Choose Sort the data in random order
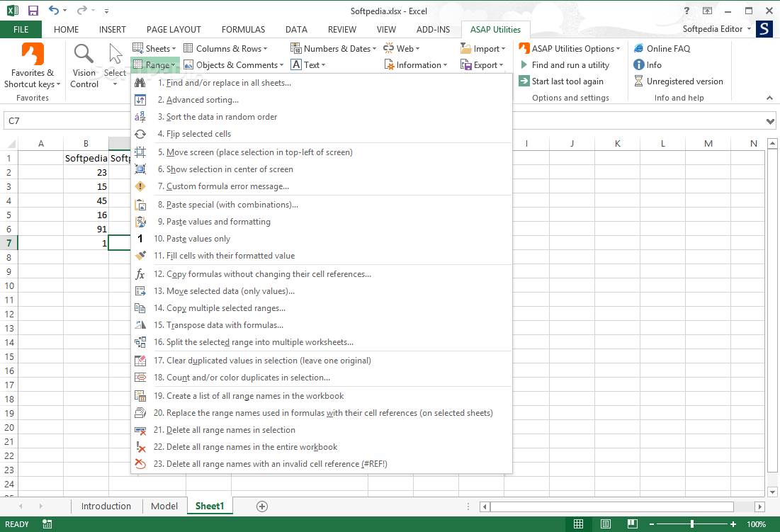Image resolution: width=780 pixels, height=532 pixels. [x=322, y=117]
